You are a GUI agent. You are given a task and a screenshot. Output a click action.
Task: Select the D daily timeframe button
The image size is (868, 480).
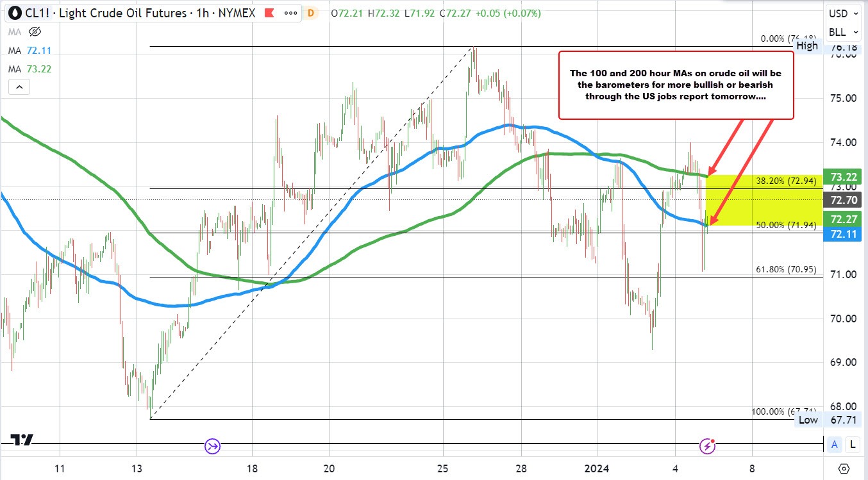310,13
